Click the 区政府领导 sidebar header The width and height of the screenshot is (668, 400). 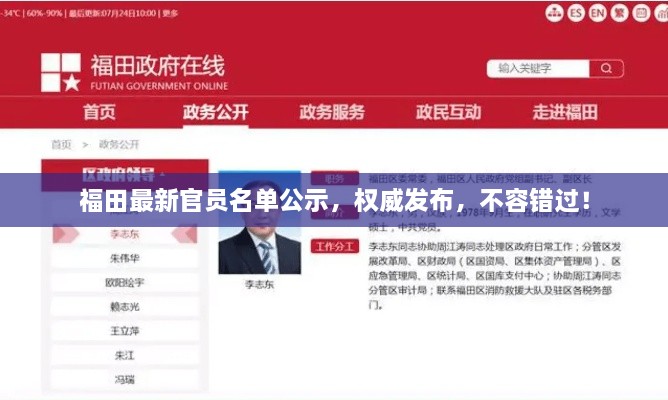[125, 174]
